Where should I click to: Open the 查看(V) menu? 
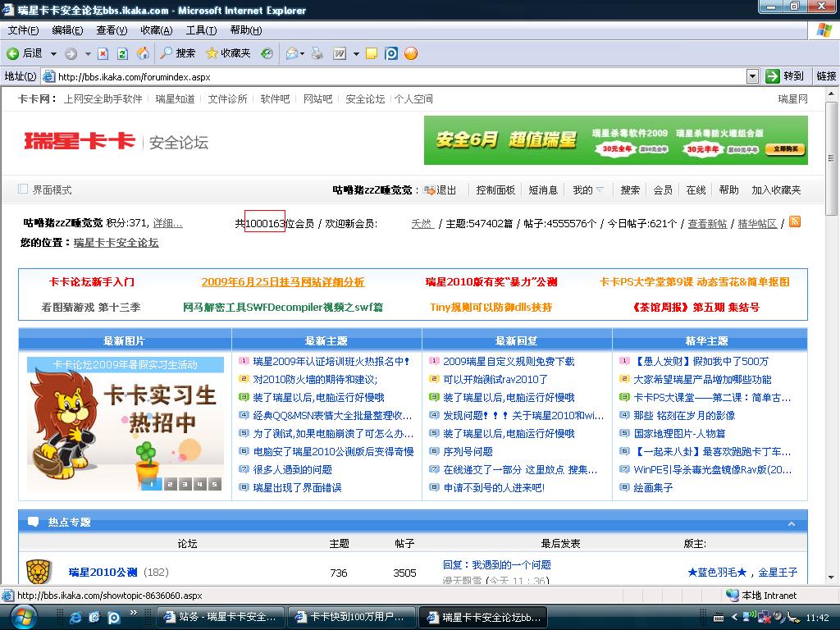pyautogui.click(x=112, y=30)
